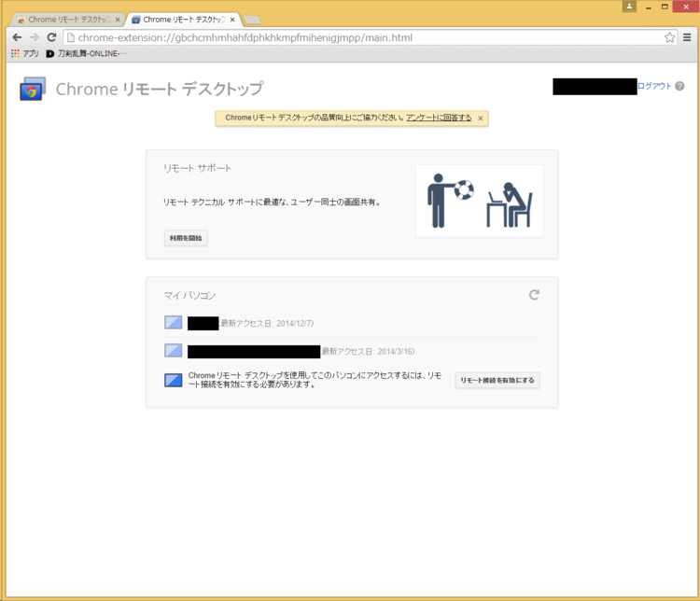
Task: Bookmark this page with the star icon
Action: click(x=669, y=37)
